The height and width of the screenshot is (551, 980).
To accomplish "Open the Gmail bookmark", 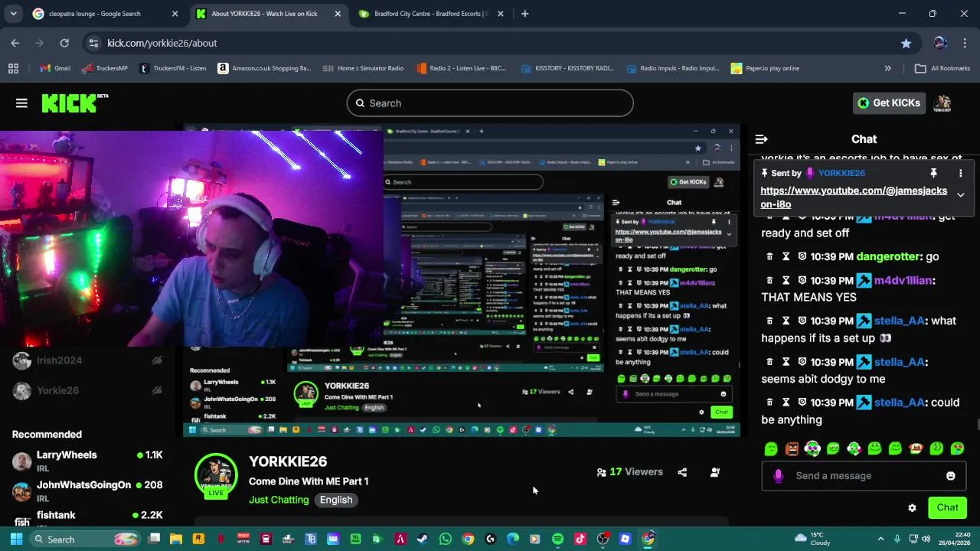I will point(55,68).
